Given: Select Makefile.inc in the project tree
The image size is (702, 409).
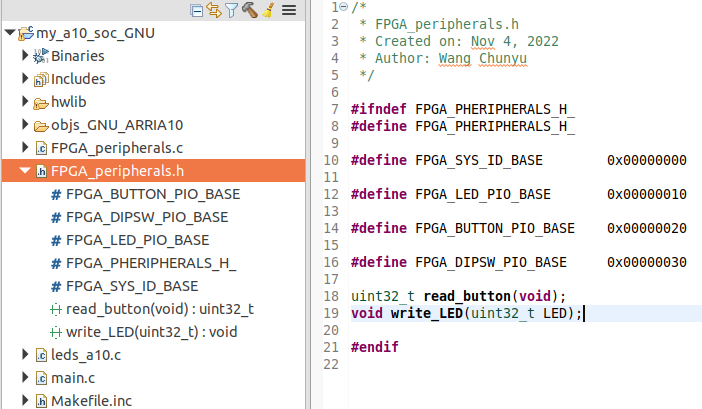Looking at the screenshot, I should 91,401.
